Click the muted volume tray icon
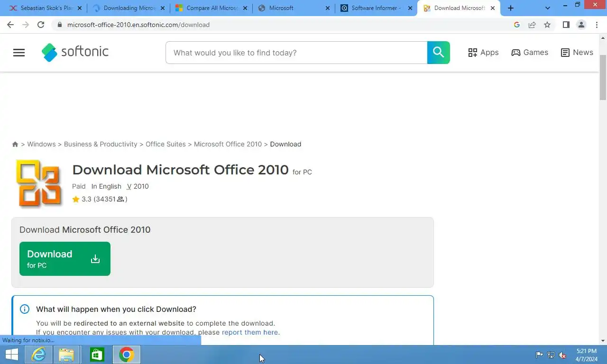 click(562, 355)
